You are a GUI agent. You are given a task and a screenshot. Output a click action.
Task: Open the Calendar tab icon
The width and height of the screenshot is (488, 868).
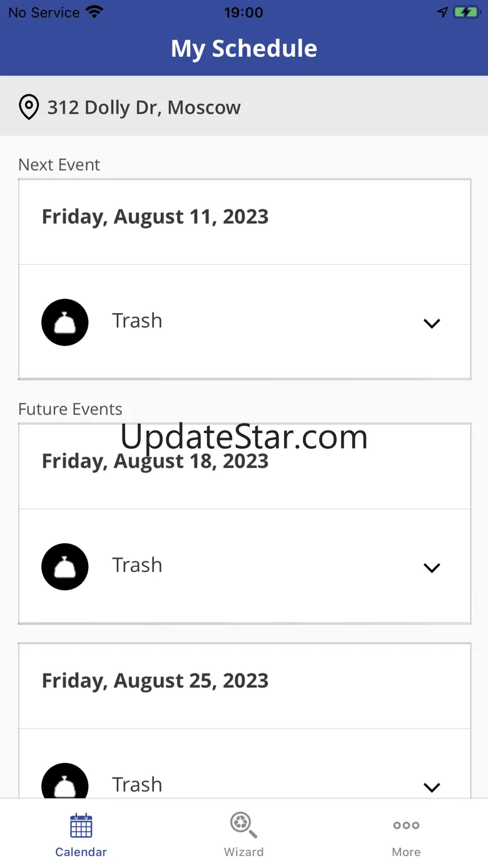coord(81,825)
